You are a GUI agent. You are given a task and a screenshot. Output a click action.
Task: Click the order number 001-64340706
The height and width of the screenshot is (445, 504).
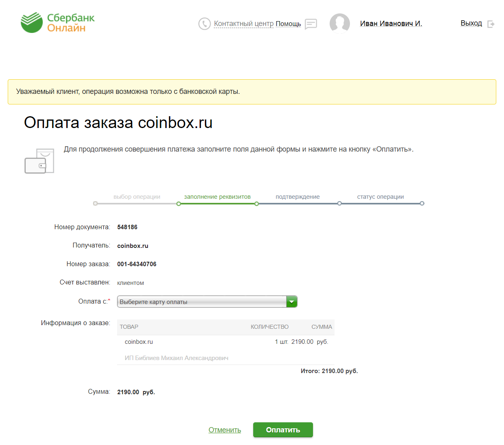pos(137,264)
